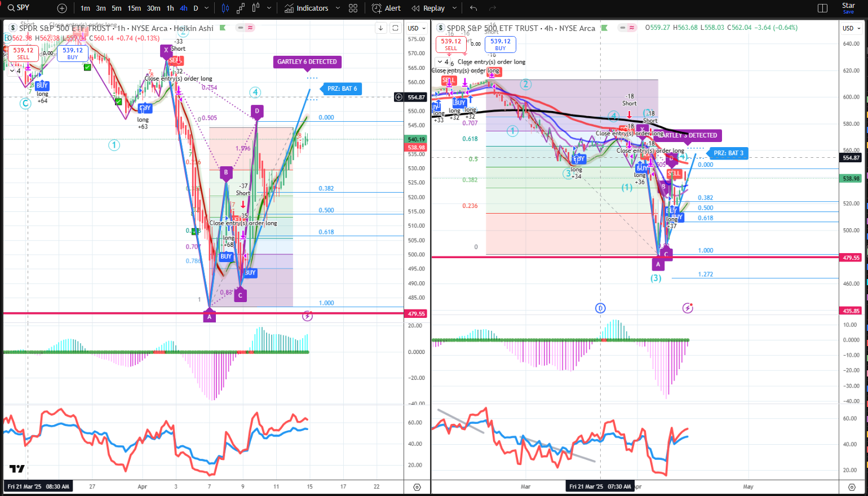
Task: Choose the candlestick chart style icon
Action: [225, 8]
